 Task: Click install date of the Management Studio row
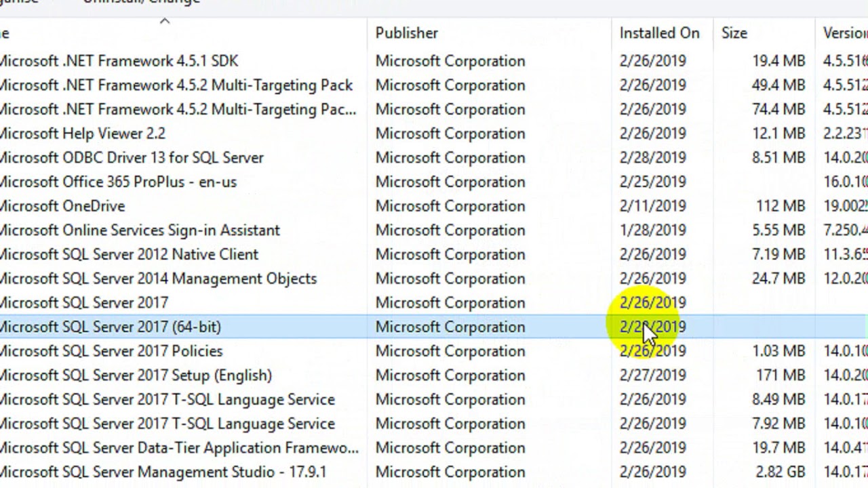click(652, 472)
